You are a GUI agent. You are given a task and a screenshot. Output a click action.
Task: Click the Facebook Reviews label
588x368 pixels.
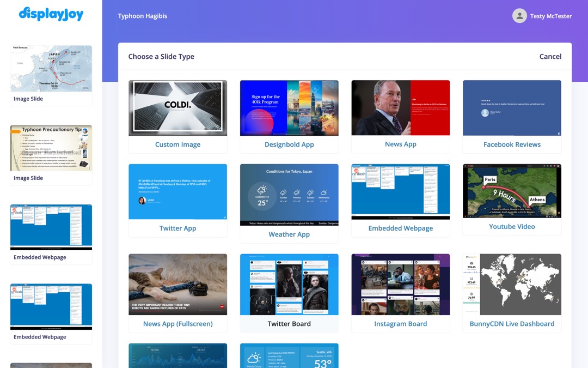click(512, 144)
